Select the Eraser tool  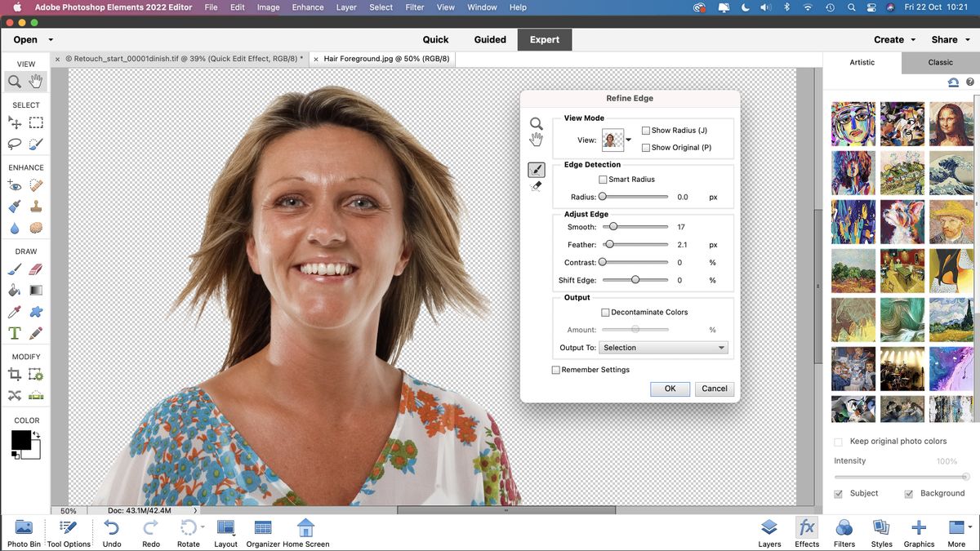click(x=37, y=269)
